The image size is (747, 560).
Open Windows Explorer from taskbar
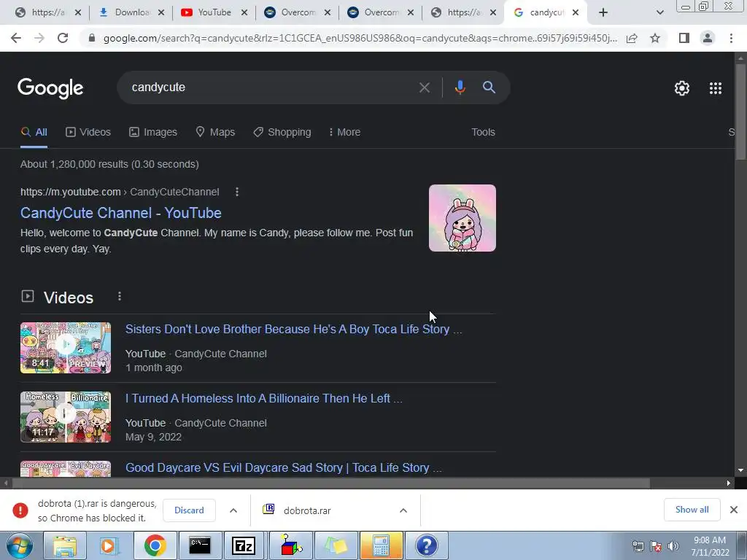[65, 545]
